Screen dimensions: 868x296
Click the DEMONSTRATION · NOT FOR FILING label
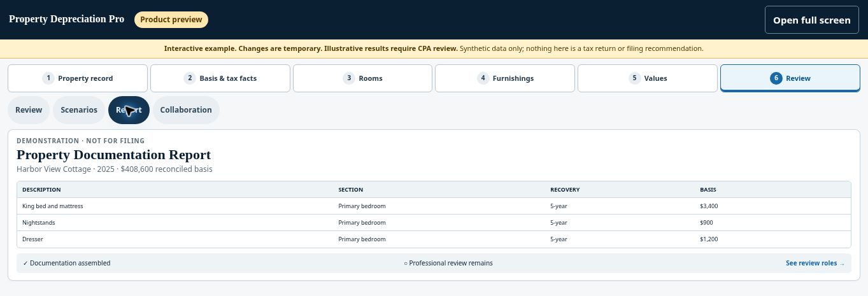pyautogui.click(x=80, y=141)
